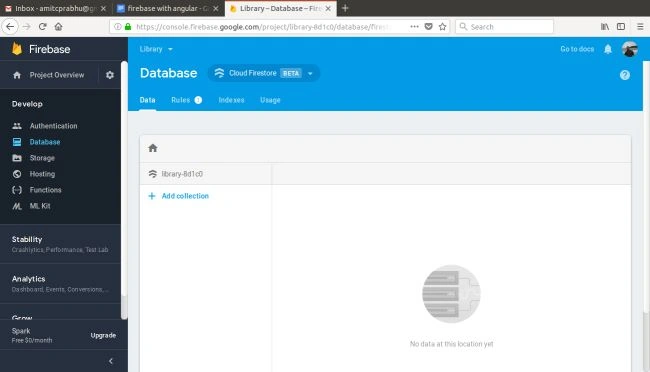Click the Develop section heading
This screenshot has width=650, height=372.
pos(27,104)
